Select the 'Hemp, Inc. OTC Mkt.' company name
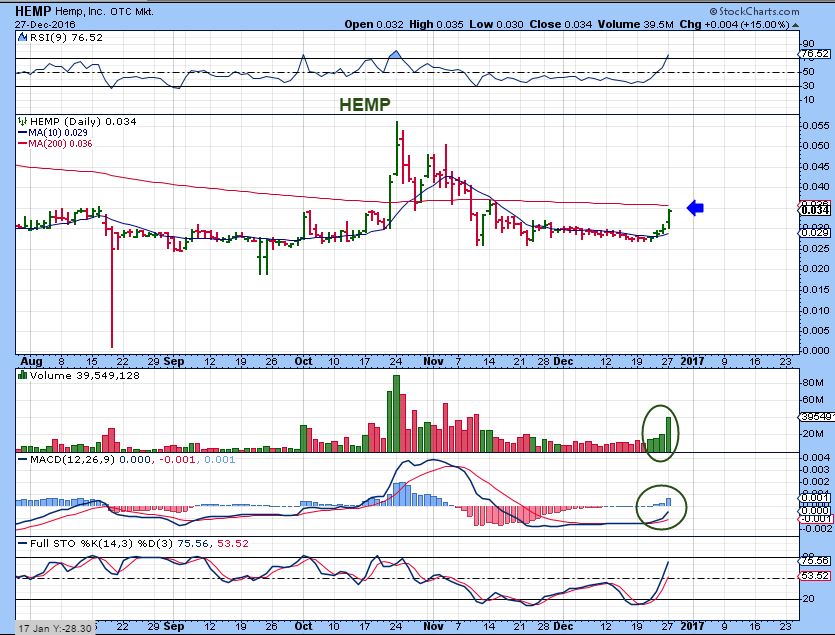Viewport: 835px width, 635px height. pos(104,11)
